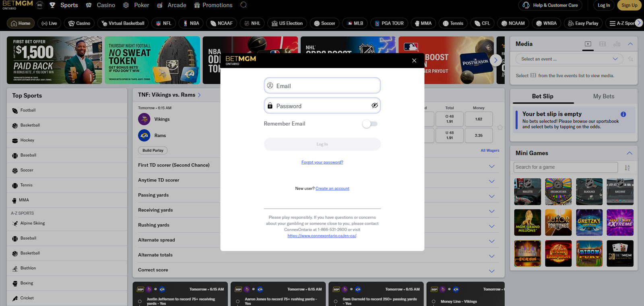Select Rams moneyline odds 2.35

click(479, 136)
